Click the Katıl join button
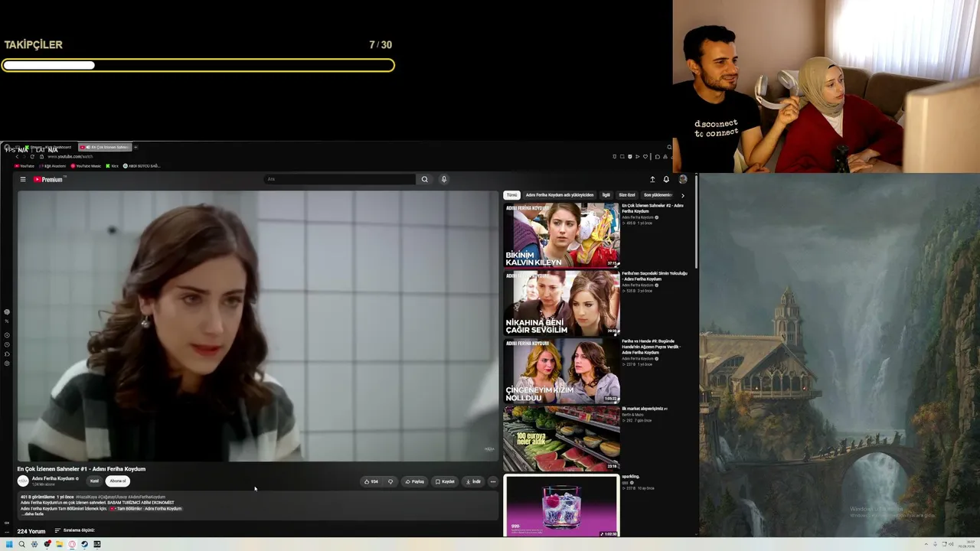Screen dimensions: 980x551 pos(94,481)
